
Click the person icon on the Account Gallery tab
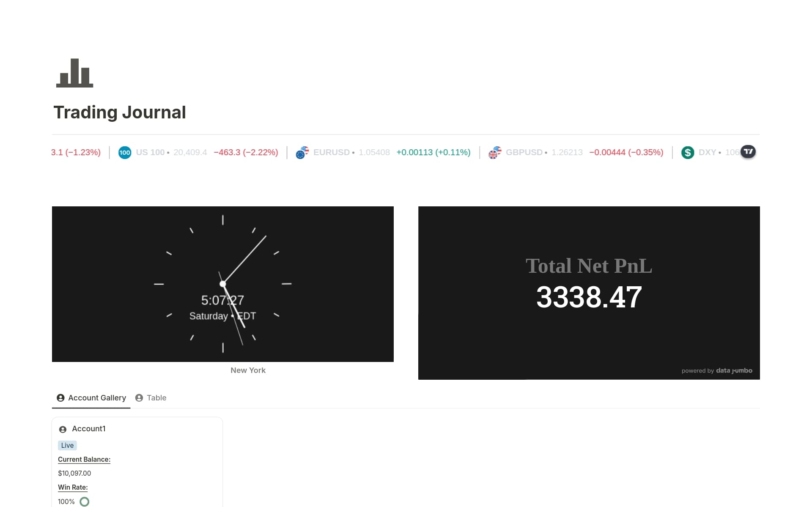click(x=60, y=397)
